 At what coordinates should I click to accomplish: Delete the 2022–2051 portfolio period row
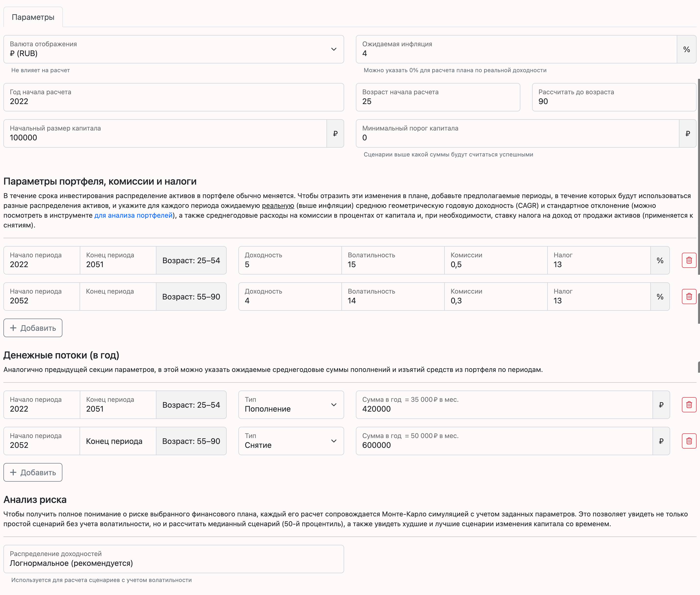tap(689, 260)
